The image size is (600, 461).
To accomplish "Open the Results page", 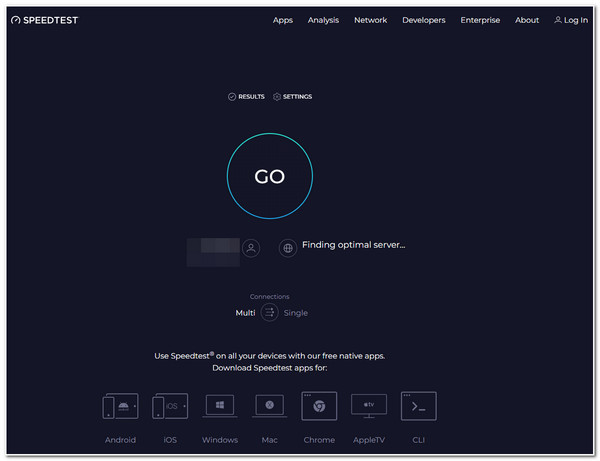I will [246, 96].
